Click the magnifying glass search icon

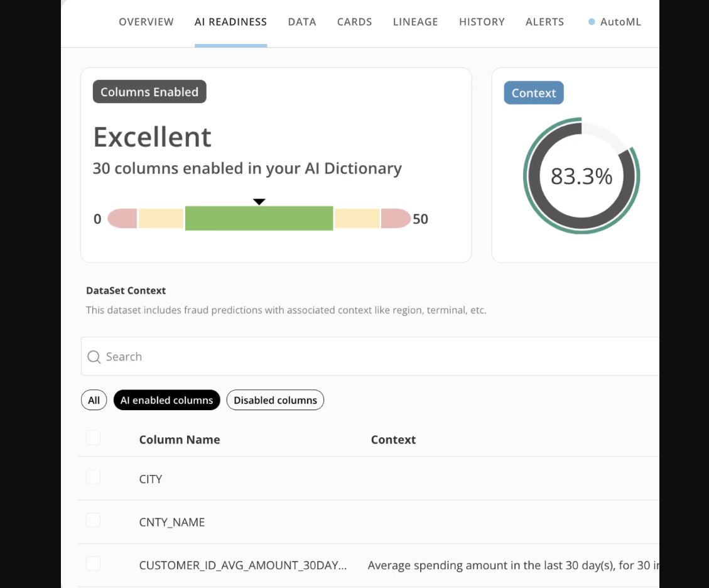94,357
